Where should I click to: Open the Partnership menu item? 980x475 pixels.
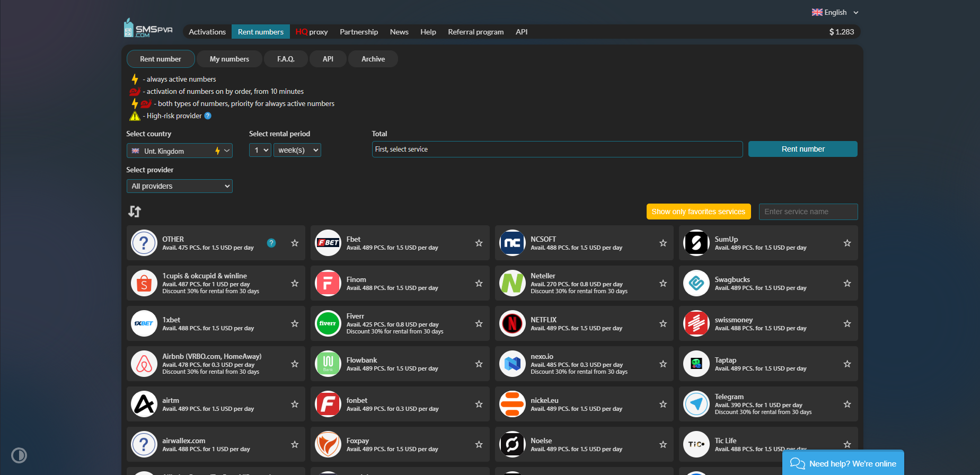click(x=359, y=32)
